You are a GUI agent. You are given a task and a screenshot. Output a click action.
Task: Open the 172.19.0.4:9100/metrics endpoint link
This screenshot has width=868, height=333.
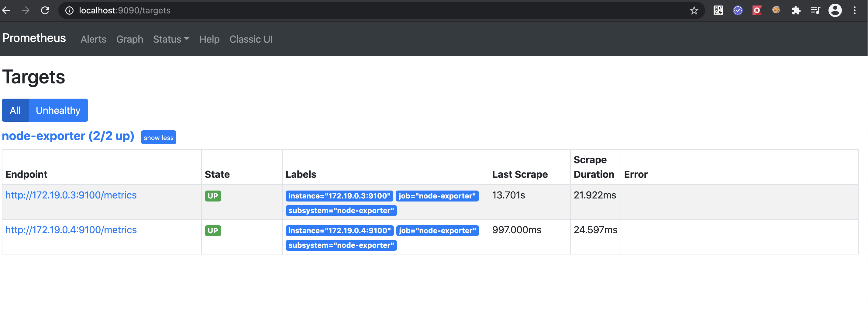click(71, 230)
